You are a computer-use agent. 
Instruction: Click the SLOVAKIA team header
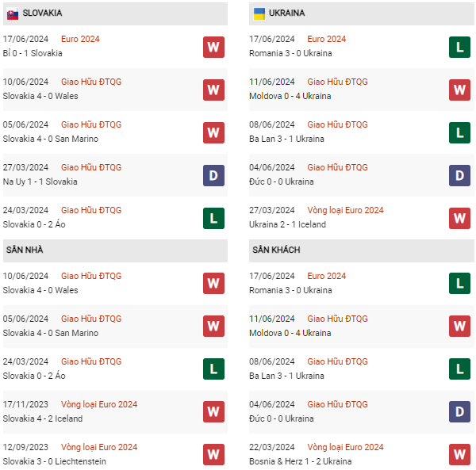115,13
